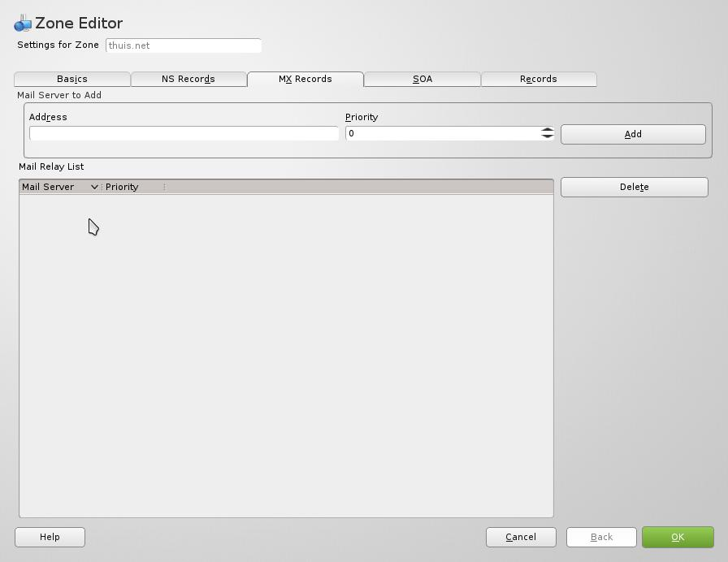
Task: Increase Priority with the up arrow
Action: [x=548, y=130]
